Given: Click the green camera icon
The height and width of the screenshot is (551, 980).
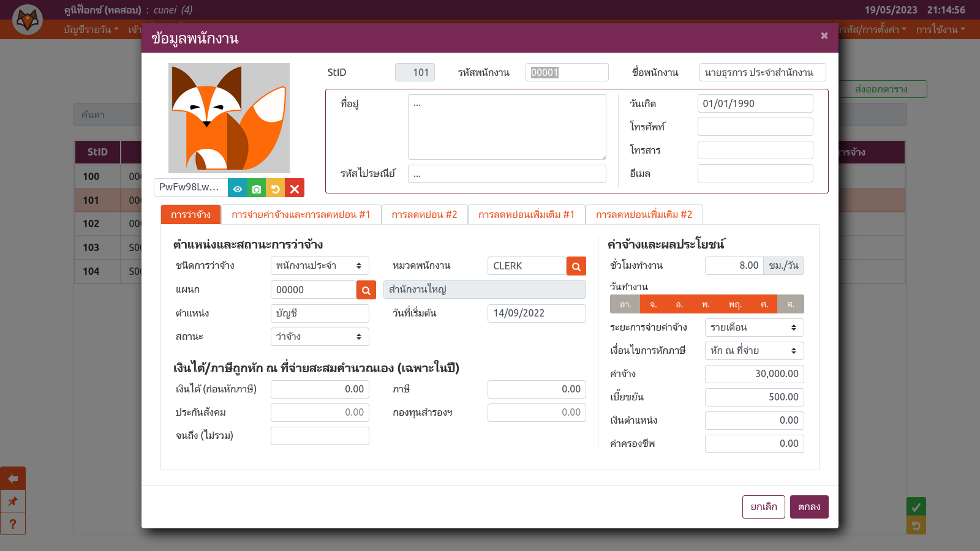Looking at the screenshot, I should pyautogui.click(x=257, y=189).
